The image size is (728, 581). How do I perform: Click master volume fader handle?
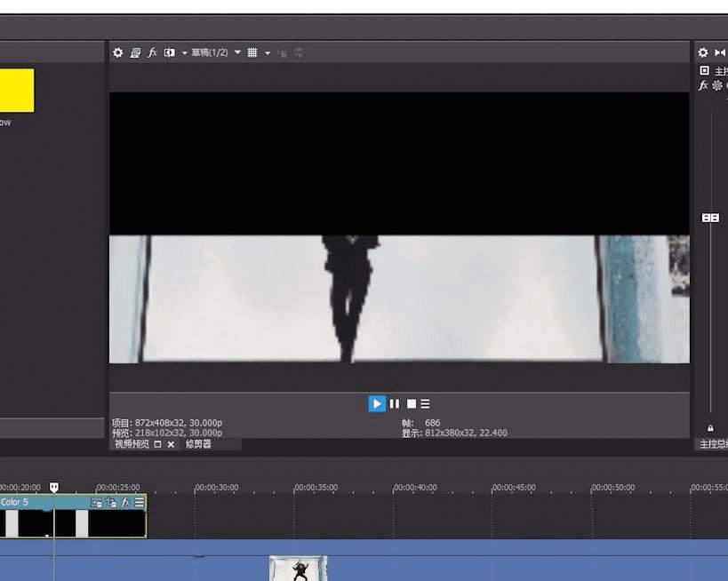pyautogui.click(x=710, y=218)
